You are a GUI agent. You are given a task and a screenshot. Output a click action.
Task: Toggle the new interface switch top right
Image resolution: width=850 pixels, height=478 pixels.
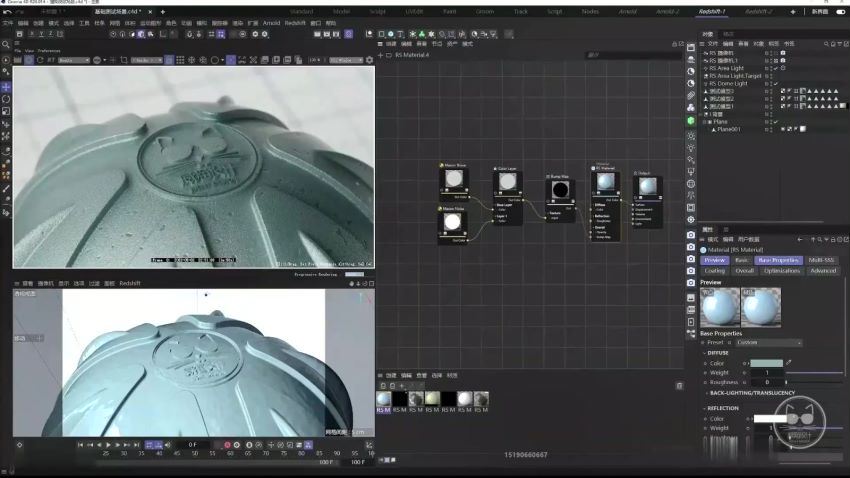(840, 11)
